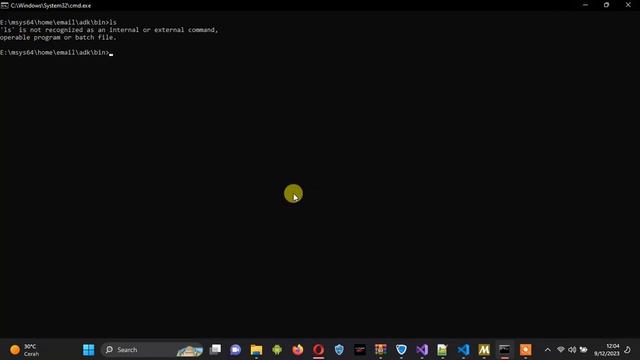Click the cmd.exe title bar text

pos(51,6)
